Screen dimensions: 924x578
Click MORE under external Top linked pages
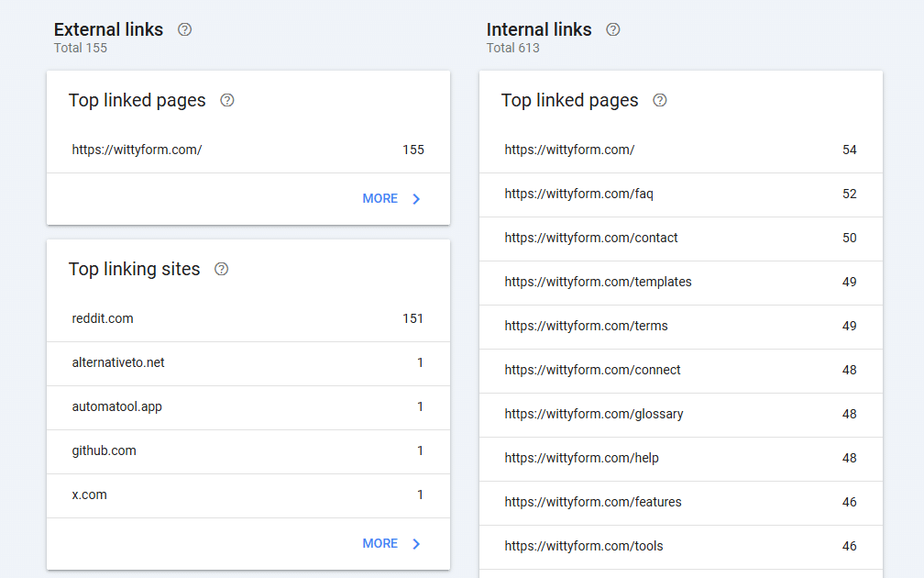coord(380,199)
